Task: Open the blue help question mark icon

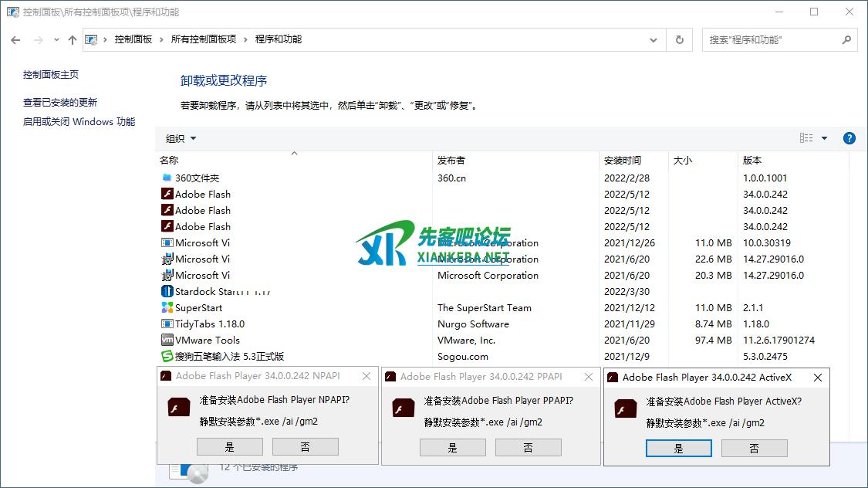Action: 849,138
